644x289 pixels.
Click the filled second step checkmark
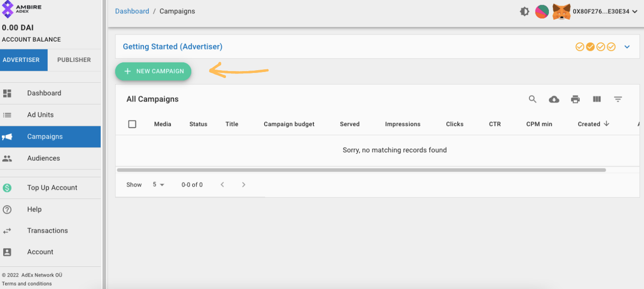coord(590,47)
